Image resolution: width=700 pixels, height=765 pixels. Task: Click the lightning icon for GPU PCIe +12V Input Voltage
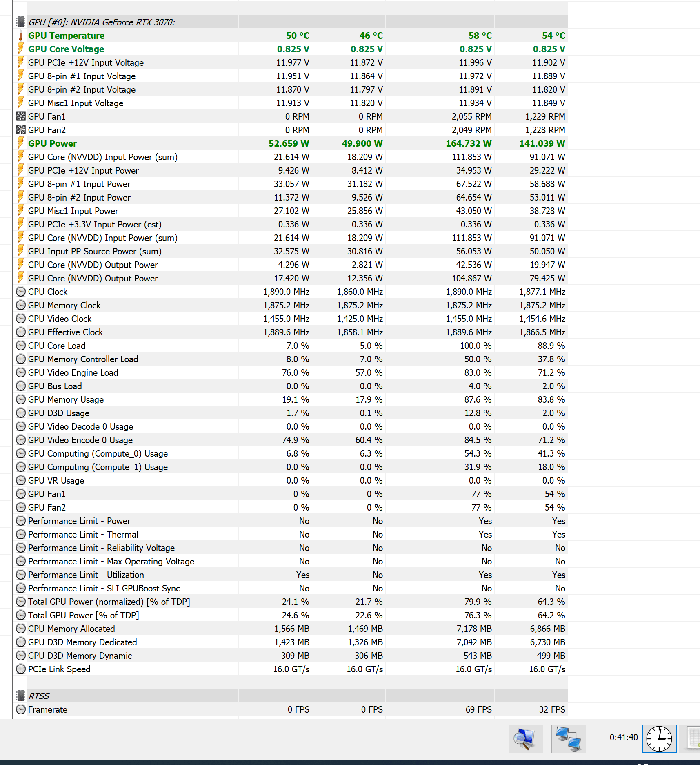point(21,62)
